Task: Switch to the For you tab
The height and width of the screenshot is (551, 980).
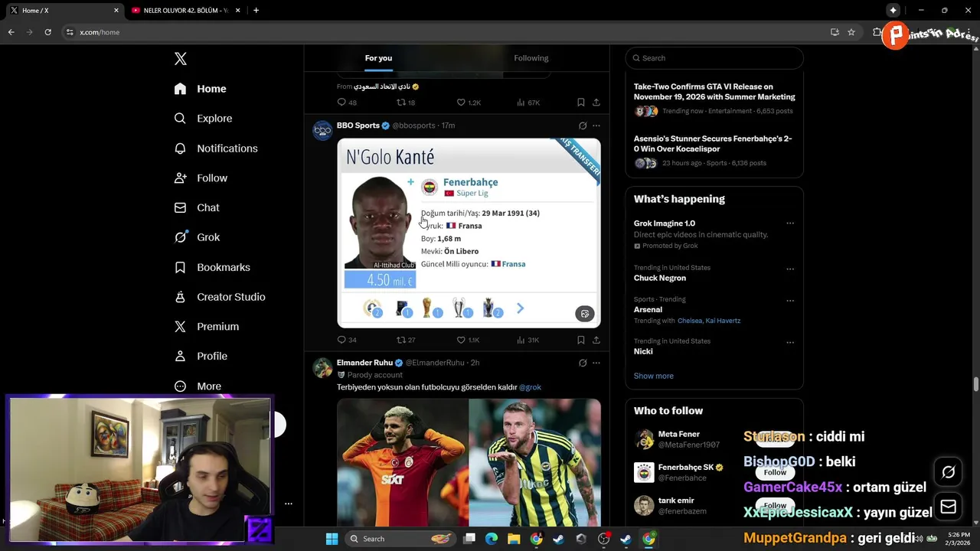Action: [378, 58]
